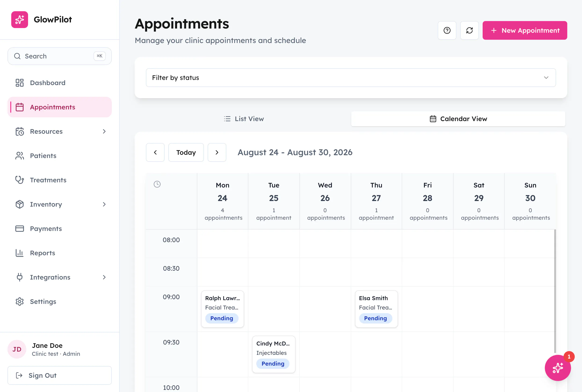Expand the Inventory submenu chevron
582x392 pixels.
104,204
